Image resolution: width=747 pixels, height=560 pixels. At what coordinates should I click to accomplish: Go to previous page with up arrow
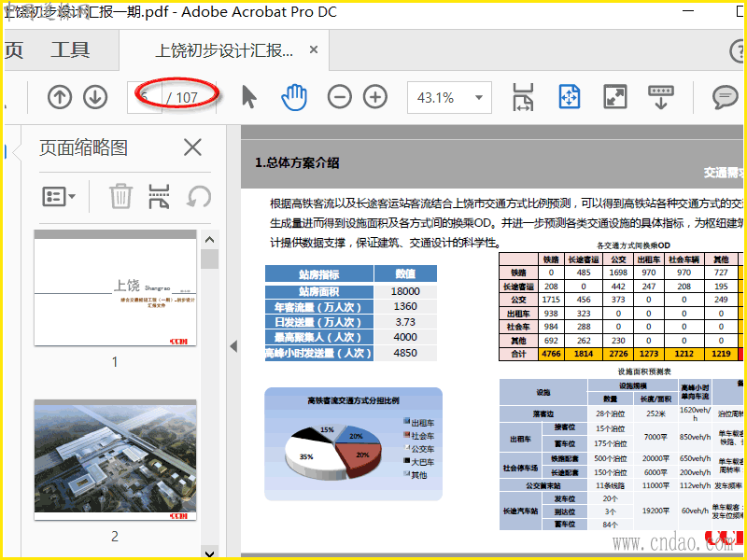[x=60, y=98]
